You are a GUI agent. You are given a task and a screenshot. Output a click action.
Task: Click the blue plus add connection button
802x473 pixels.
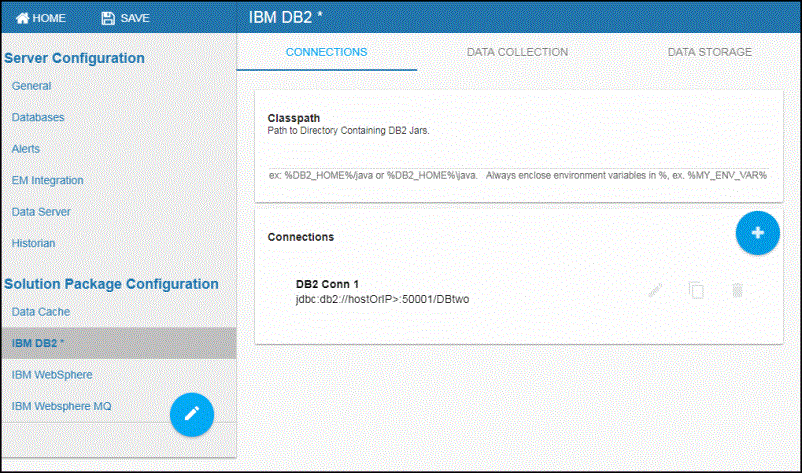tap(757, 233)
